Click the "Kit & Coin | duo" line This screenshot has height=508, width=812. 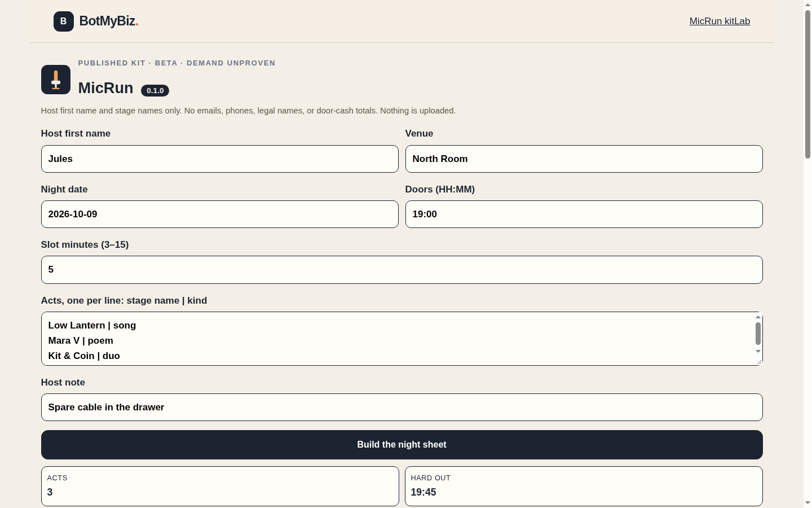coord(84,356)
